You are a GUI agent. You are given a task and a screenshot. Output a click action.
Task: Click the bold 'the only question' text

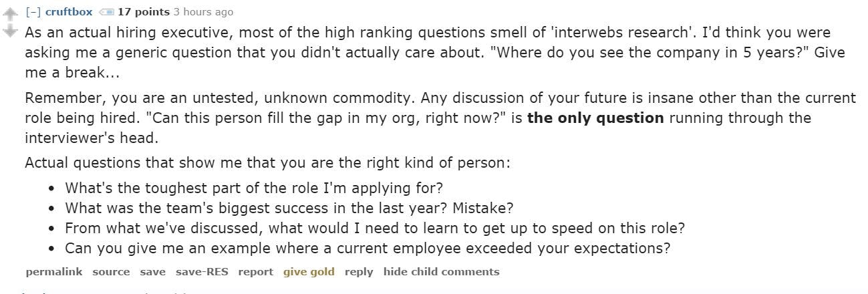click(x=595, y=118)
